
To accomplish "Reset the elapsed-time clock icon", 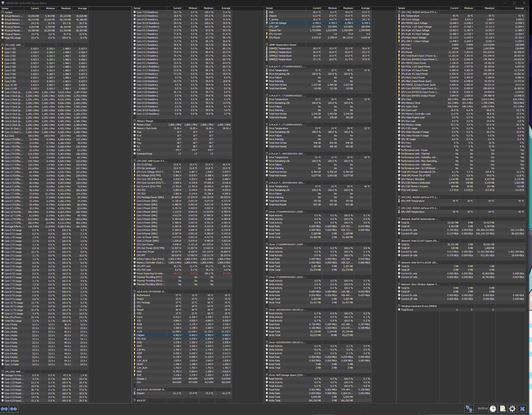I will pos(493,409).
